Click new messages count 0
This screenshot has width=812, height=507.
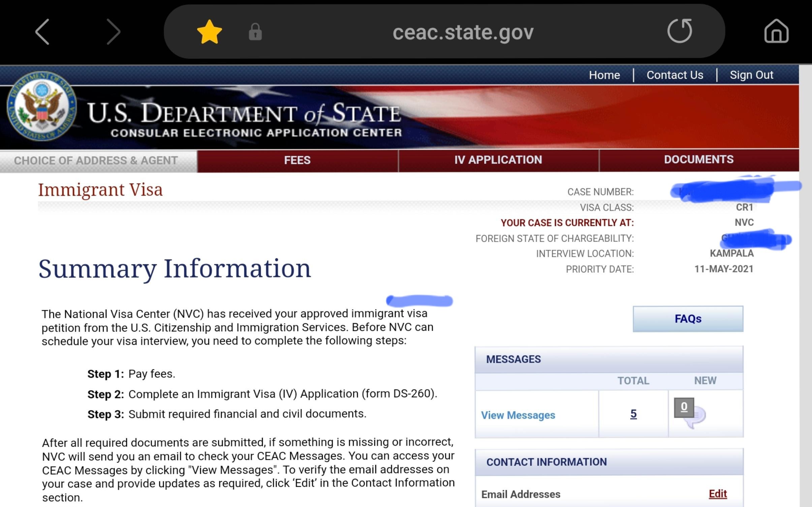point(684,407)
